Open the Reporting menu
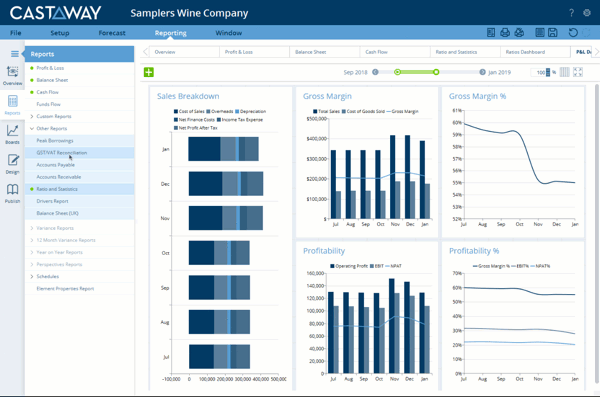The width and height of the screenshot is (600, 397). 171,33
